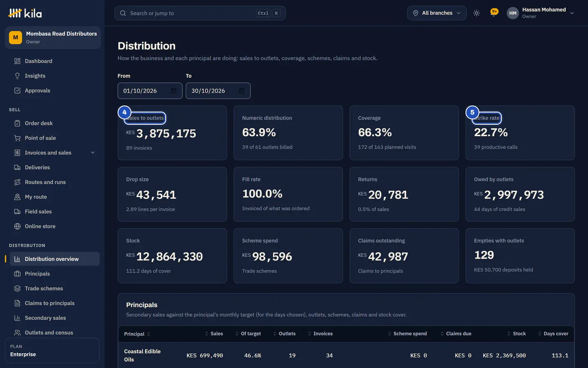Click the Point of sale cart icon
This screenshot has width=588, height=368.
(17, 138)
